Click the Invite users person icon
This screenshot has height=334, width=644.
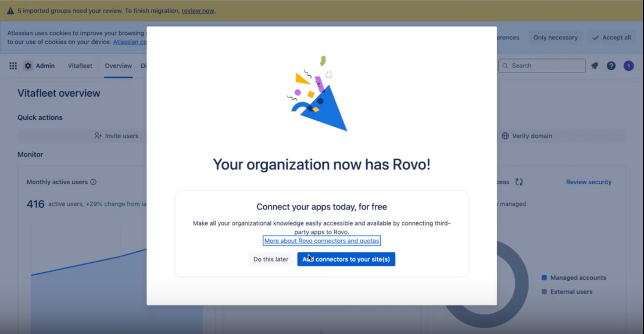coord(98,136)
